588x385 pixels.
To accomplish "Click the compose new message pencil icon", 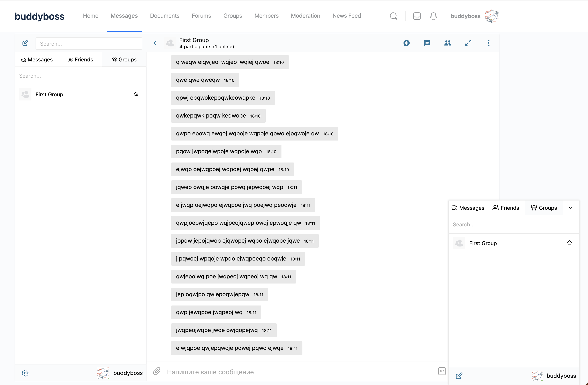I will pos(25,43).
